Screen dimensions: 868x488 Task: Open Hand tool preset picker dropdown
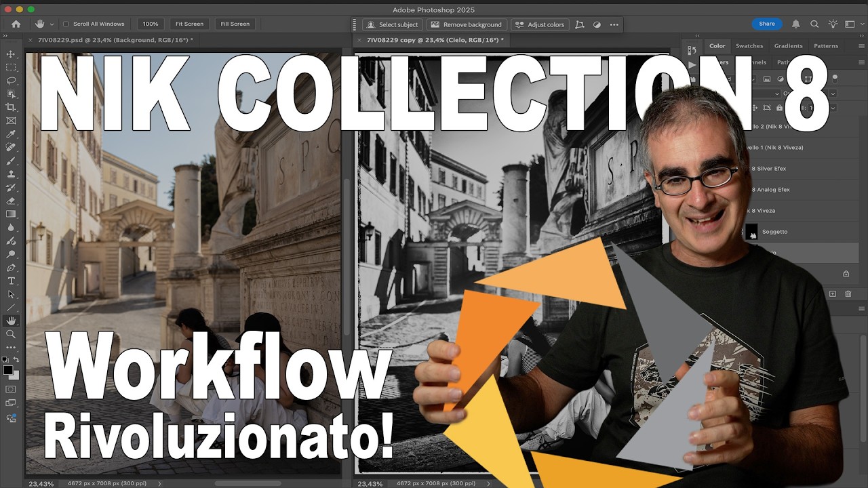[52, 24]
